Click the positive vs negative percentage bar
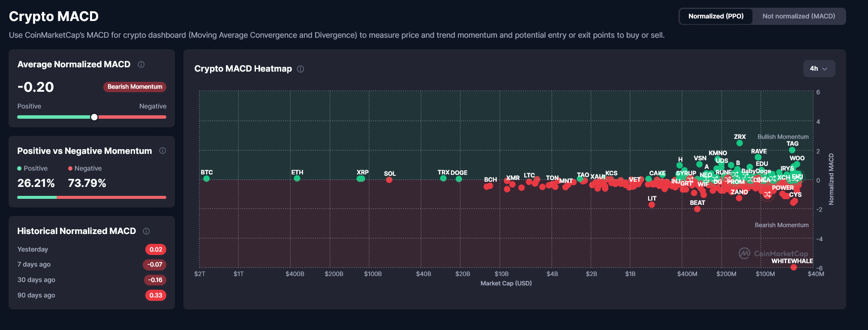This screenshot has width=868, height=330. coord(91,197)
